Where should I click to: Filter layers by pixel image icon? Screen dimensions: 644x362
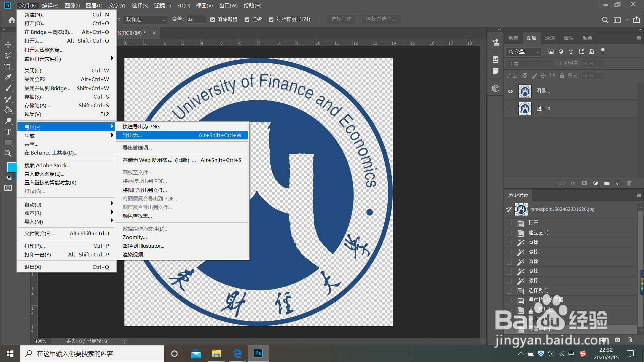click(x=551, y=52)
